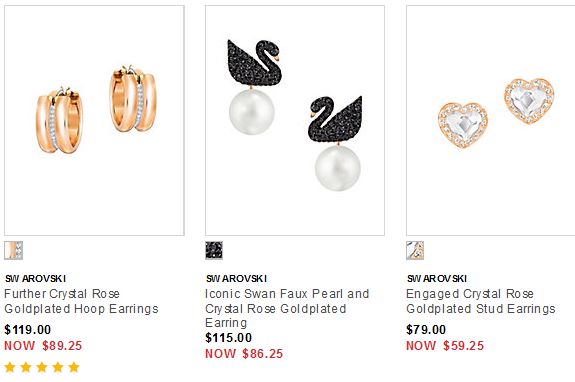The image size is (575, 382).
Task: Click the first gold star in hoop earrings rating
Action: point(10,367)
